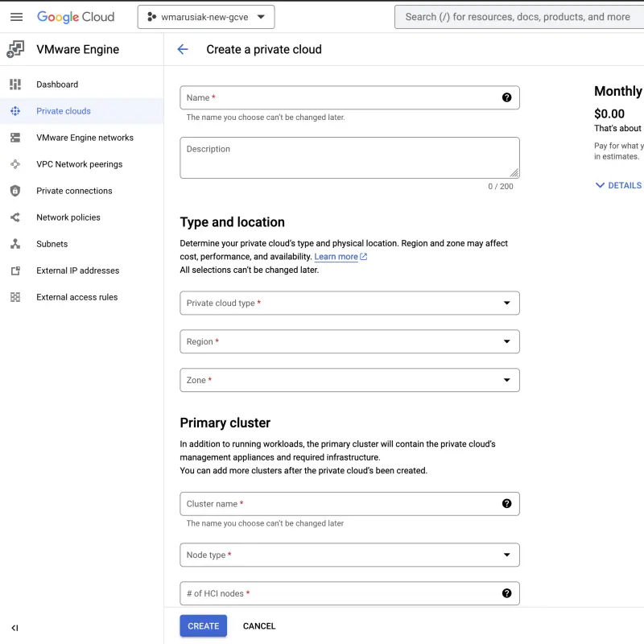Image resolution: width=644 pixels, height=644 pixels.
Task: Click the CREATE button
Action: [203, 625]
